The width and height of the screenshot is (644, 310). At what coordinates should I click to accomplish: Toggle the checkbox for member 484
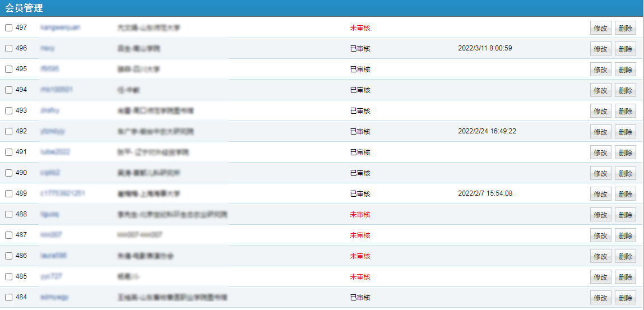click(x=9, y=297)
